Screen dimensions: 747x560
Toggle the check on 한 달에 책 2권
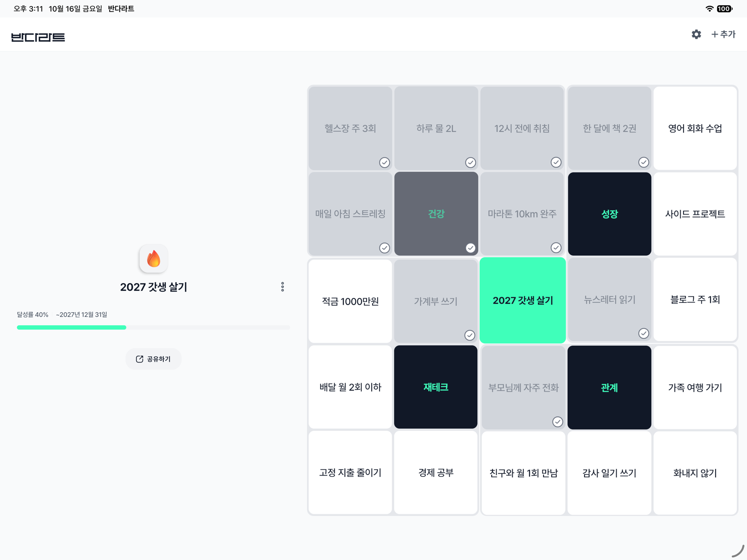[643, 162]
